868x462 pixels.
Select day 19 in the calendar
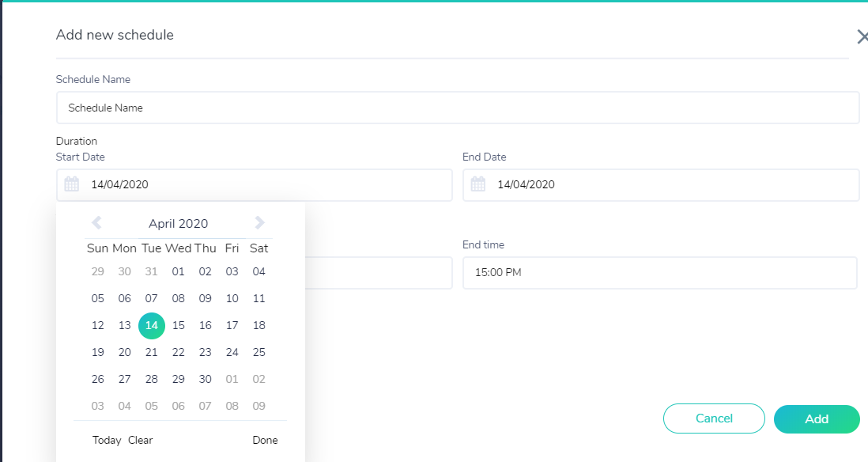click(97, 352)
